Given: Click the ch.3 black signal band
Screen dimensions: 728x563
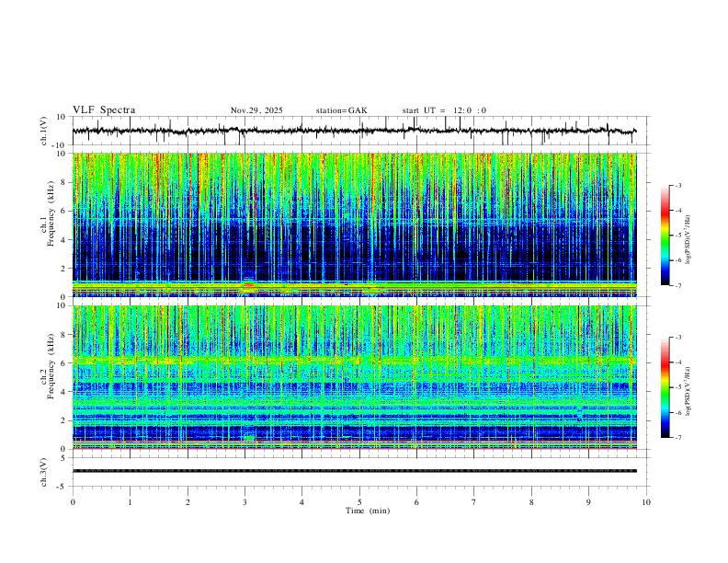Looking at the screenshot, I should click(354, 471).
